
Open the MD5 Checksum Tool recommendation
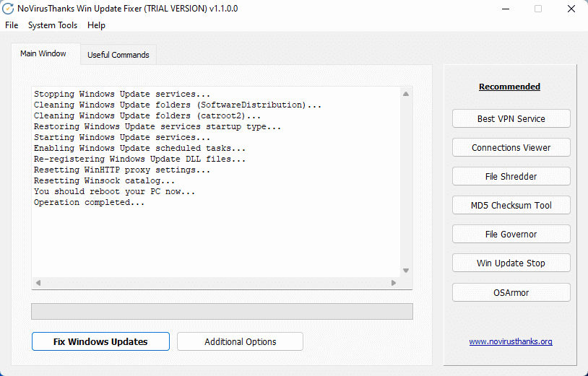(511, 205)
